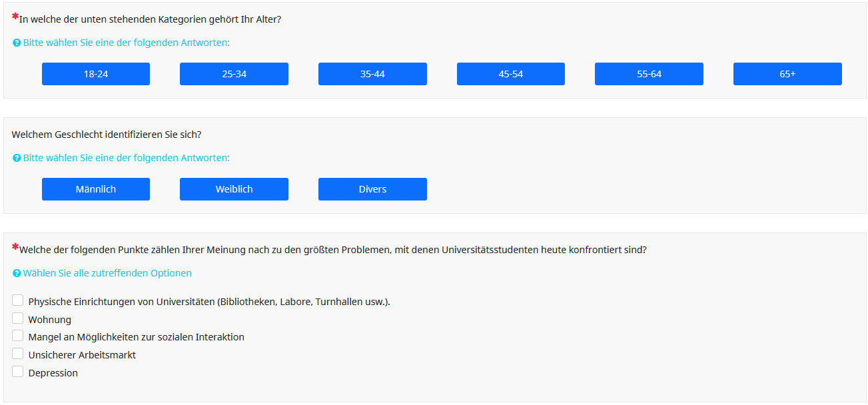
Task: Tick the Depression checkbox
Action: point(18,372)
